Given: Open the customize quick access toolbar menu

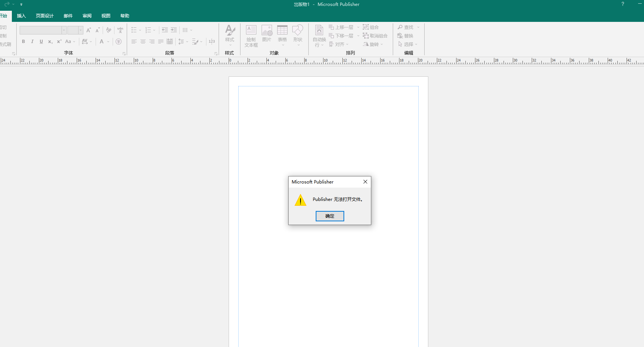Looking at the screenshot, I should click(x=21, y=4).
